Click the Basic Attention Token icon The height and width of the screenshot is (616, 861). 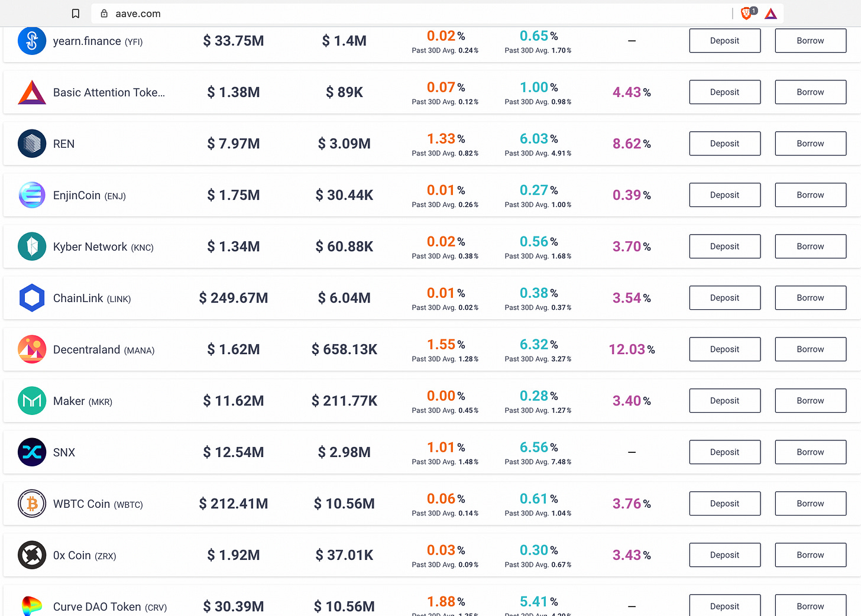click(x=32, y=92)
